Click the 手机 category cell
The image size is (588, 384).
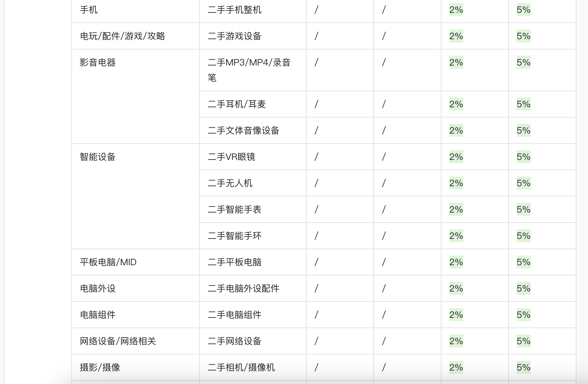(89, 10)
